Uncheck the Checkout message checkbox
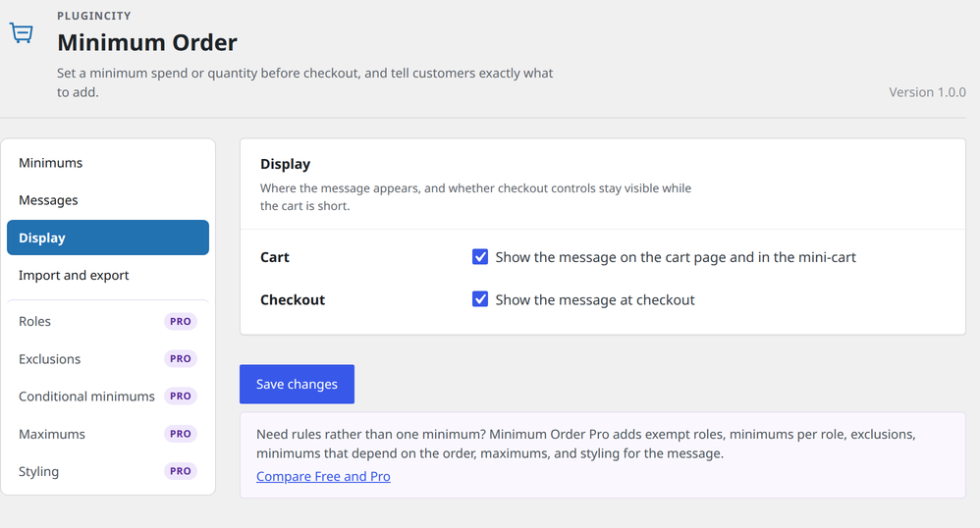This screenshot has width=980, height=528. click(x=480, y=299)
